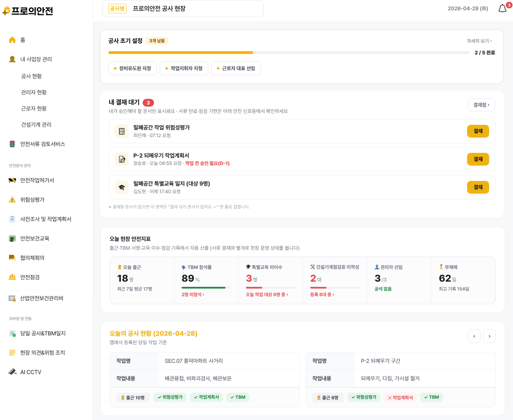Screen dimensions: 513x420
Task: Click the setup progress bar
Action: (x=289, y=52)
